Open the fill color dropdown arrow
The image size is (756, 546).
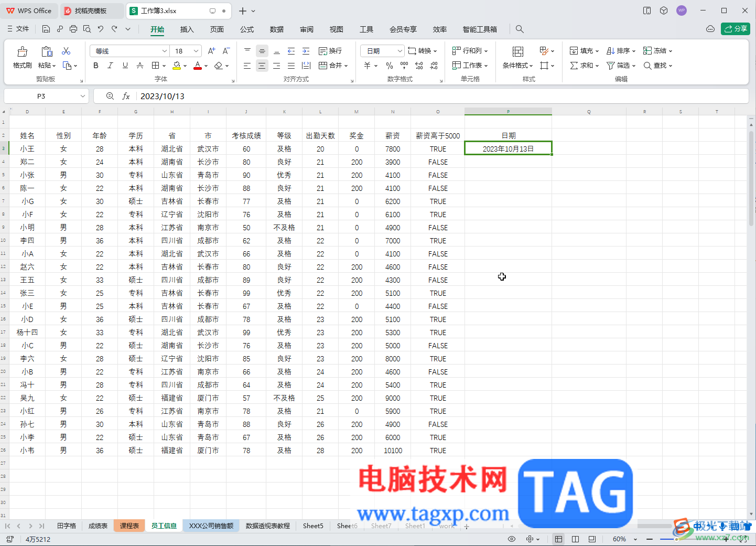(185, 66)
